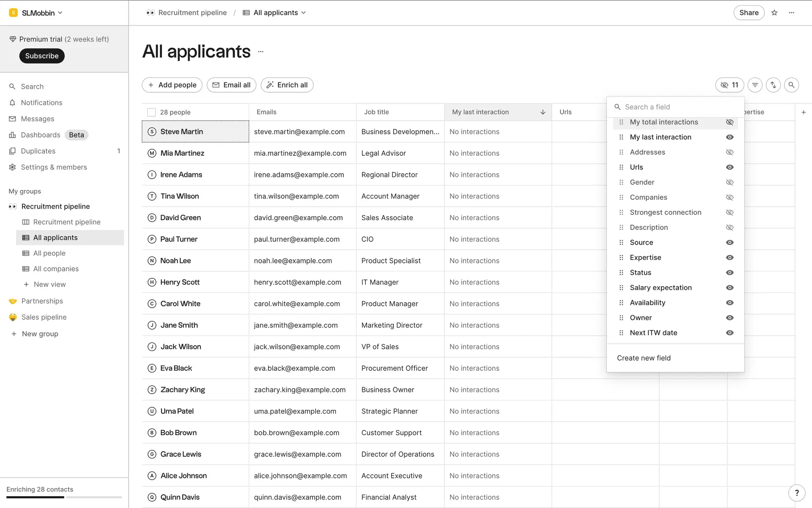Image resolution: width=812 pixels, height=508 pixels.
Task: Click the star icon to favorite this view
Action: pos(774,13)
